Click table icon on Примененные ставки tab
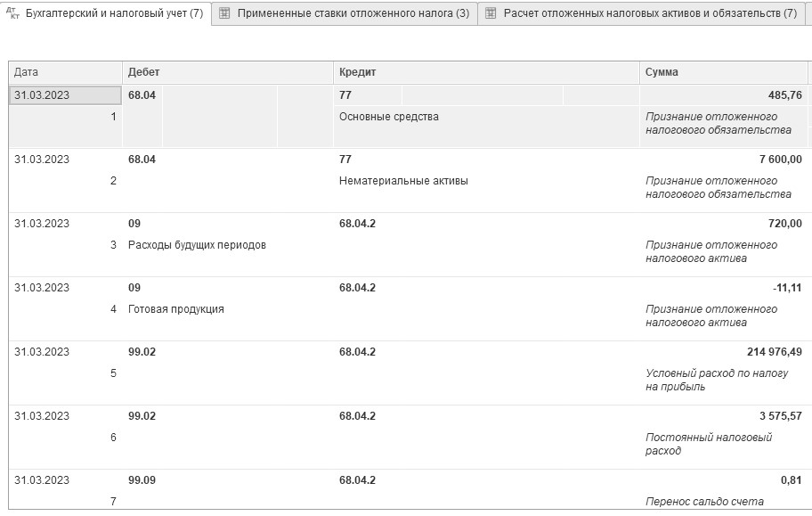This screenshot has height=516, width=812. click(224, 13)
